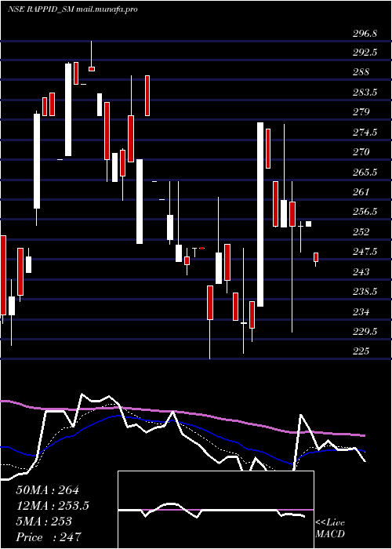The height and width of the screenshot is (549, 392).
Task: Click the 247.5 price axis label
Action: tap(365, 252)
